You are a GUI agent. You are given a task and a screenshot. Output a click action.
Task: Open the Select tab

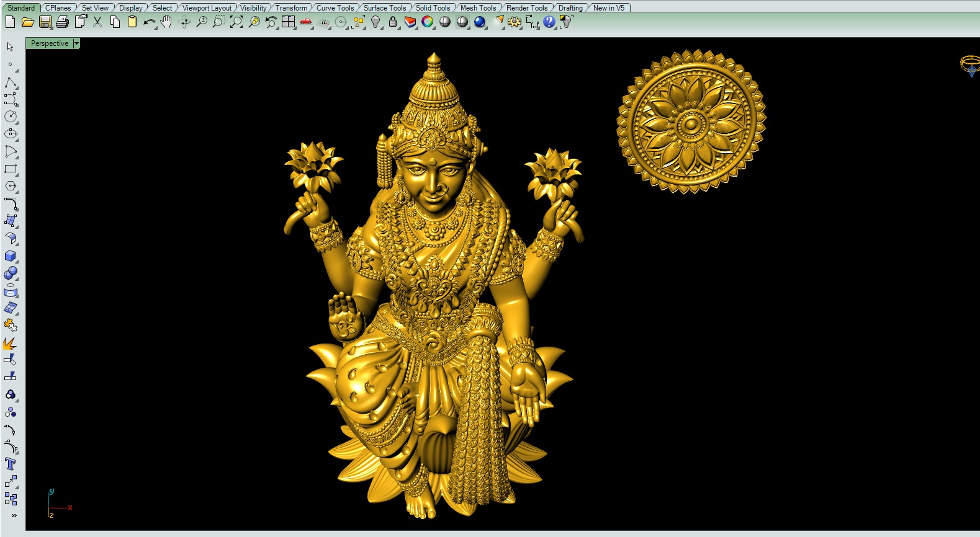pos(163,8)
